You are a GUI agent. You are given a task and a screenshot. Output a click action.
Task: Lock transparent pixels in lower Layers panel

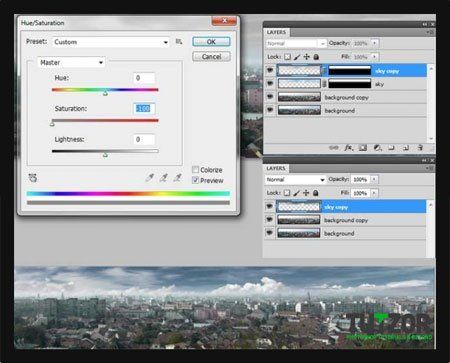(x=287, y=193)
